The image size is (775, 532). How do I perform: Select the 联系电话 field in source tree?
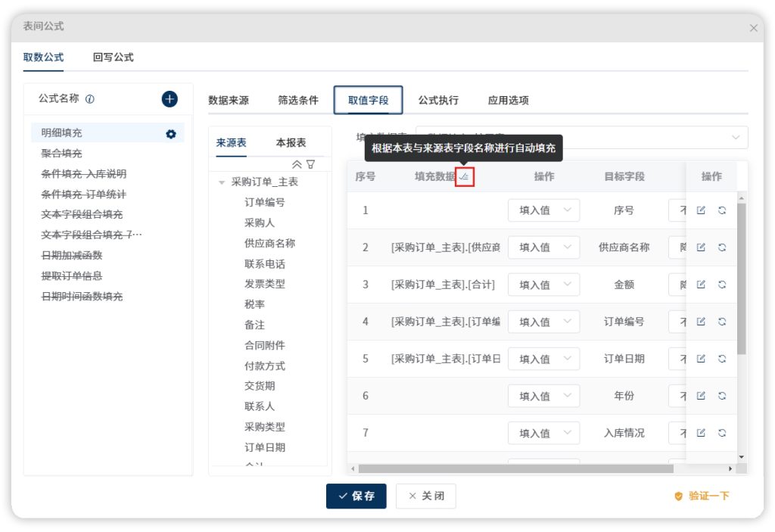[x=264, y=264]
